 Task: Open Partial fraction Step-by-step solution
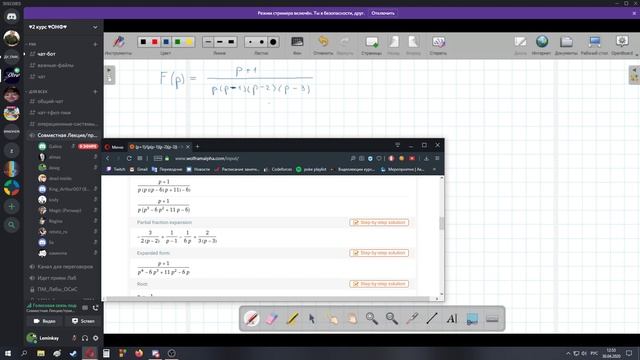coord(379,222)
